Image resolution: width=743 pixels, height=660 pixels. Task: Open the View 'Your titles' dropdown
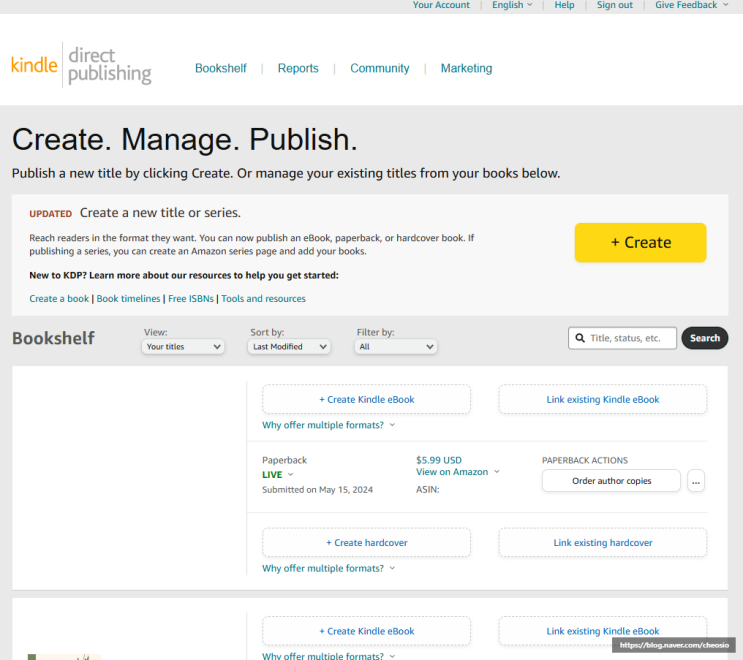pos(183,347)
